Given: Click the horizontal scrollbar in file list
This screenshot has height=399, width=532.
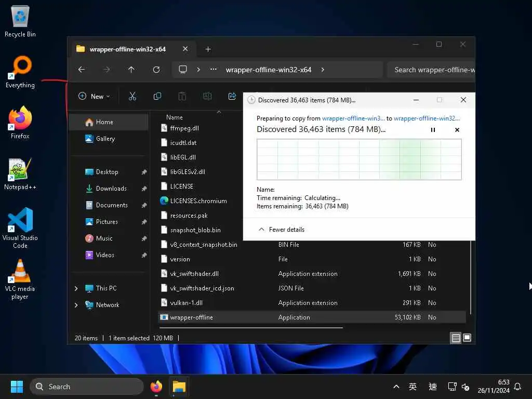Looking at the screenshot, I should pos(251,328).
